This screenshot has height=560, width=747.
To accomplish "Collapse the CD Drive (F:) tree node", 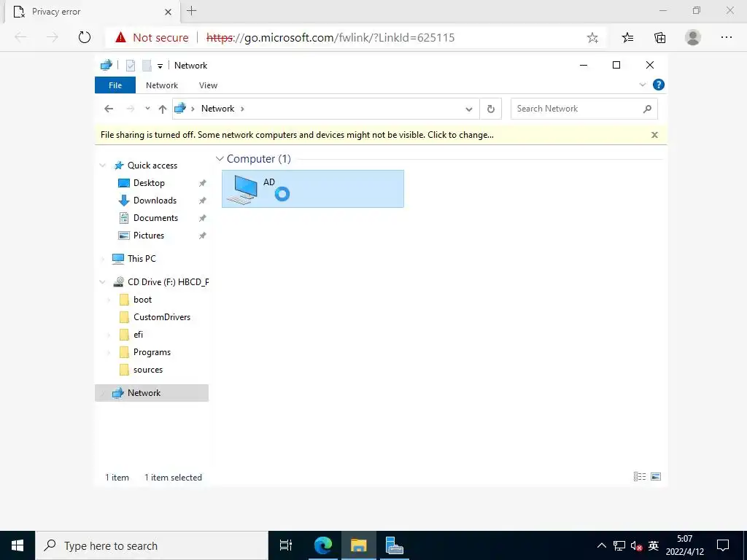I will pyautogui.click(x=102, y=282).
